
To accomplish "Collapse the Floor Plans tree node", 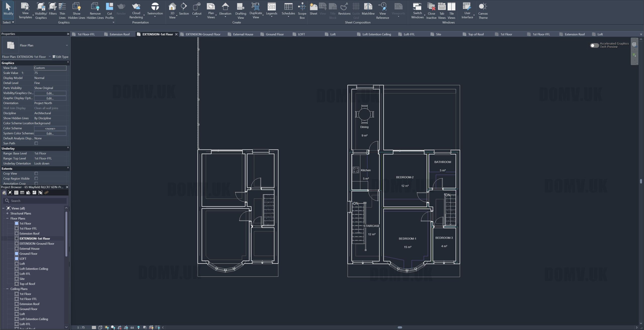I will (x=7, y=218).
